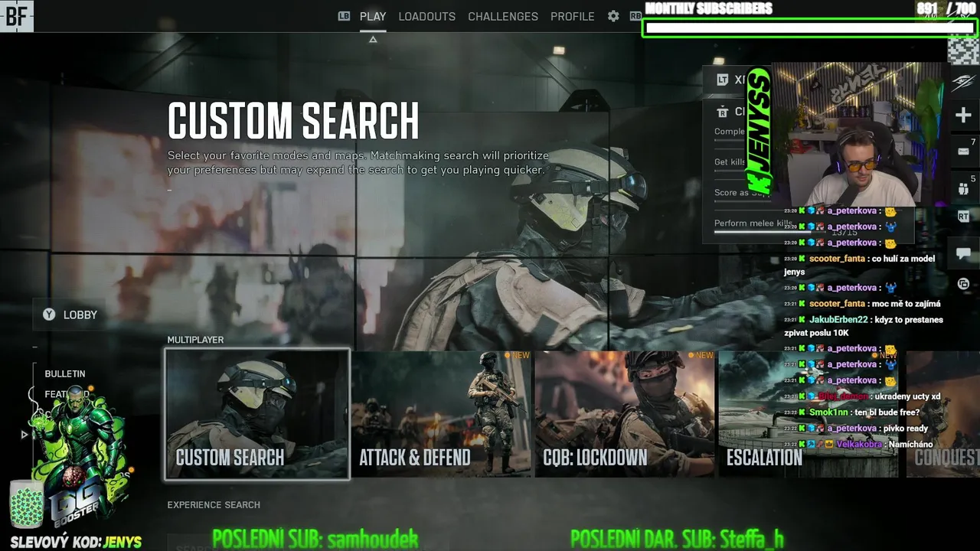Open the mail icon with 7 notifications
Image resolution: width=980 pixels, height=551 pixels.
(963, 152)
